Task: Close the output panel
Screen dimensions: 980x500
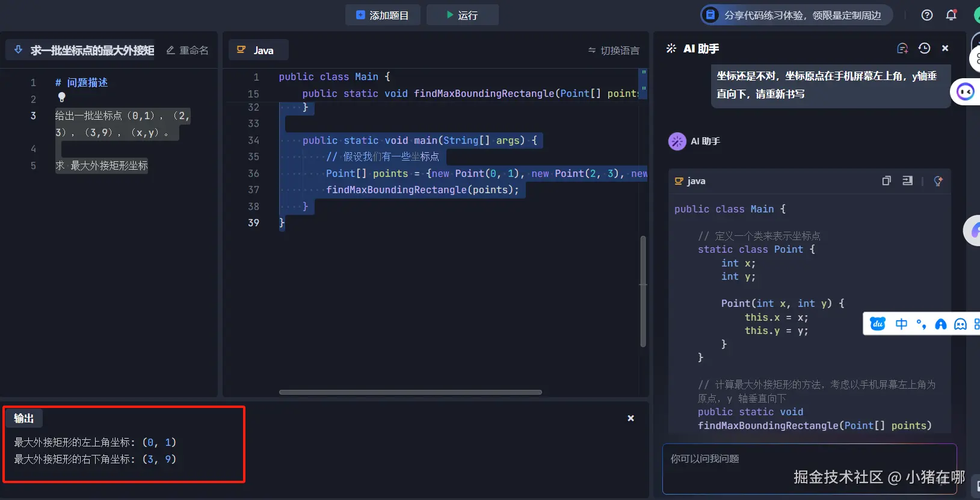Action: click(631, 418)
